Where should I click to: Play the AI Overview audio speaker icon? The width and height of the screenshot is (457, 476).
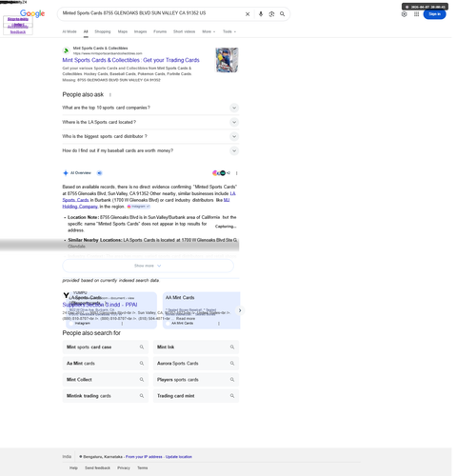click(x=99, y=173)
